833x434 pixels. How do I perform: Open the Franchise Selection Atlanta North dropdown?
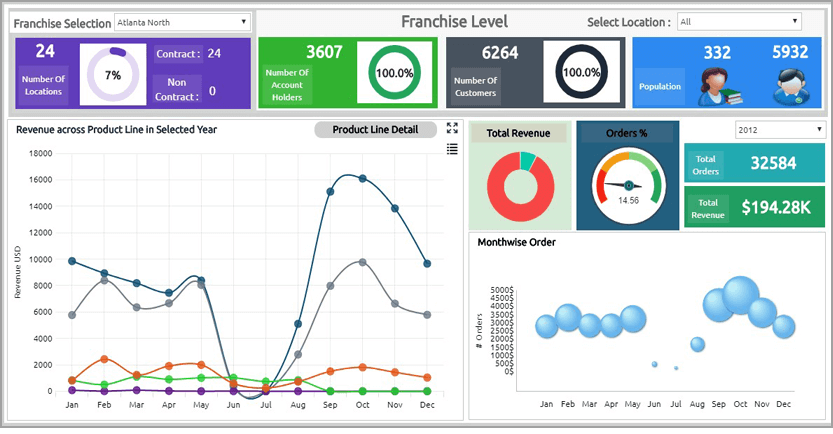point(183,22)
